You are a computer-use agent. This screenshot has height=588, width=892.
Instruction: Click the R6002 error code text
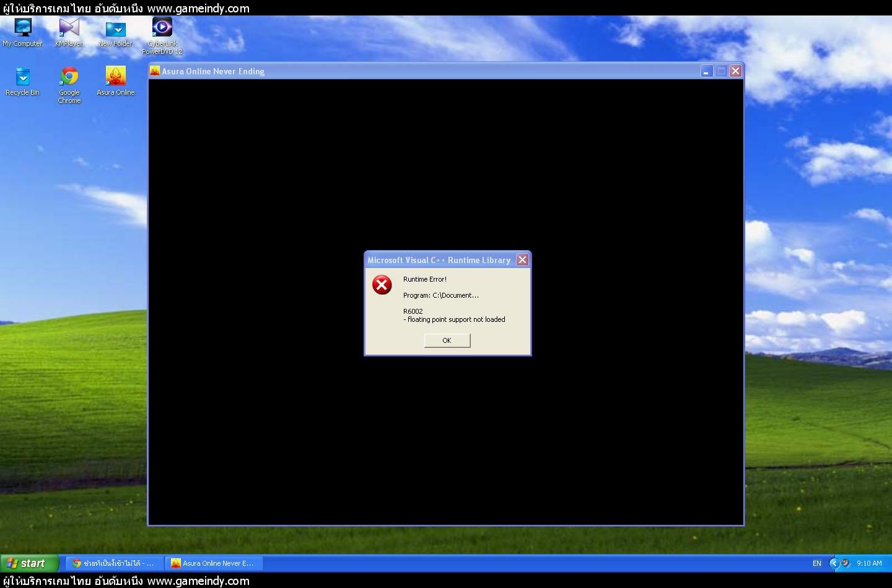click(x=413, y=311)
